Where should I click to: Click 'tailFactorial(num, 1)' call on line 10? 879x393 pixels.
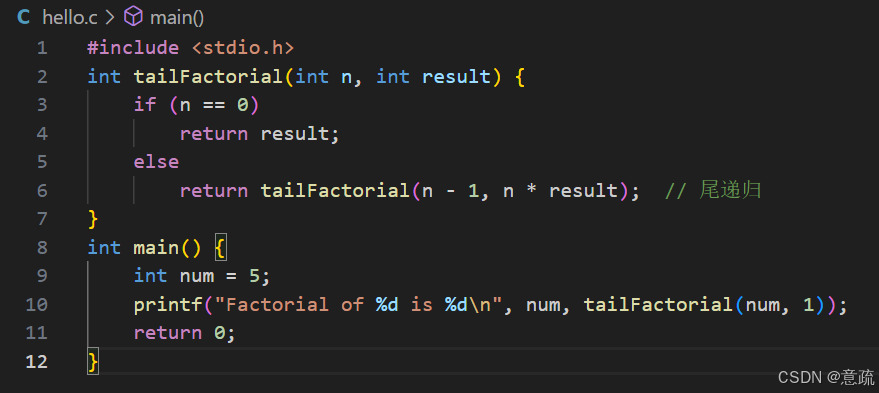pos(704,304)
